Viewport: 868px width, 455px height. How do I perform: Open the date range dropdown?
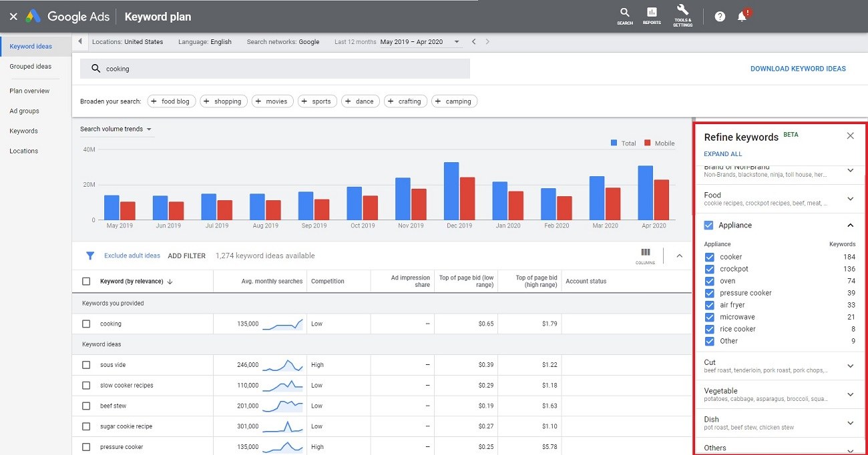420,42
